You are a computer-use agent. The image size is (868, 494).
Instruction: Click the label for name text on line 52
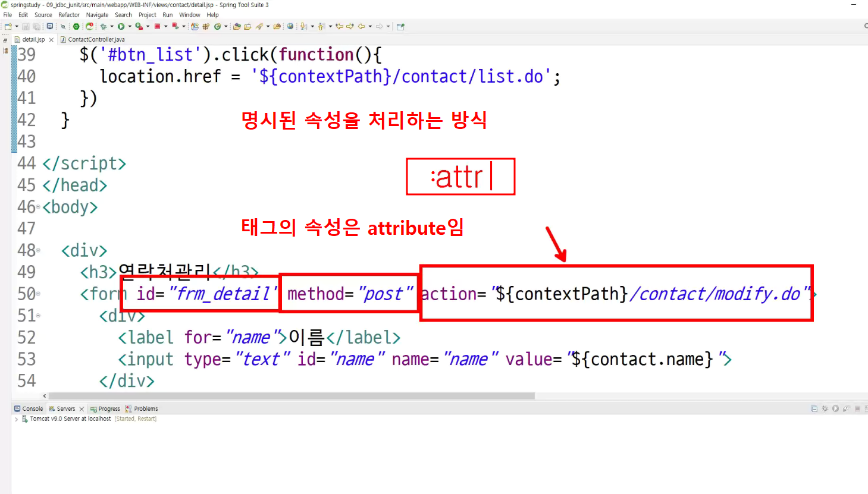pos(259,337)
